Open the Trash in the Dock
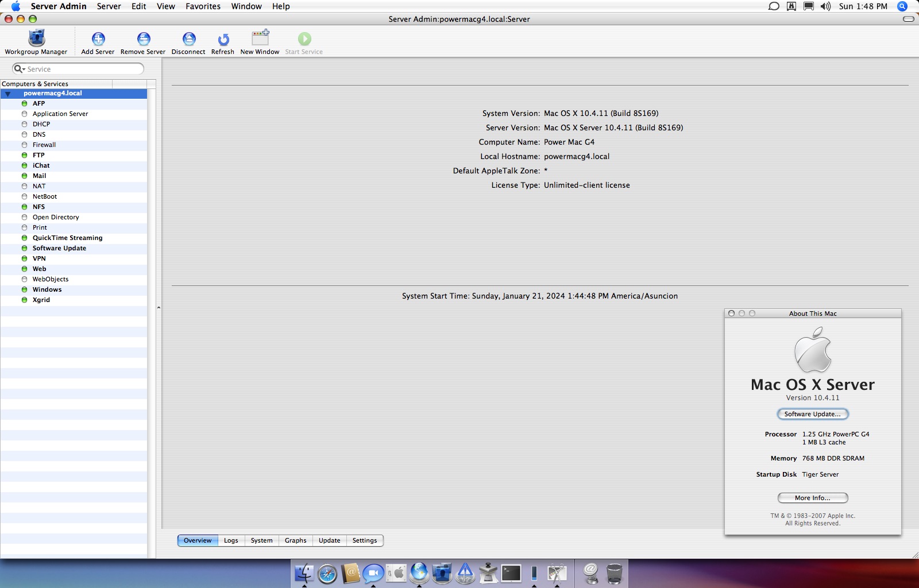Viewport: 919px width, 588px height. (x=614, y=573)
